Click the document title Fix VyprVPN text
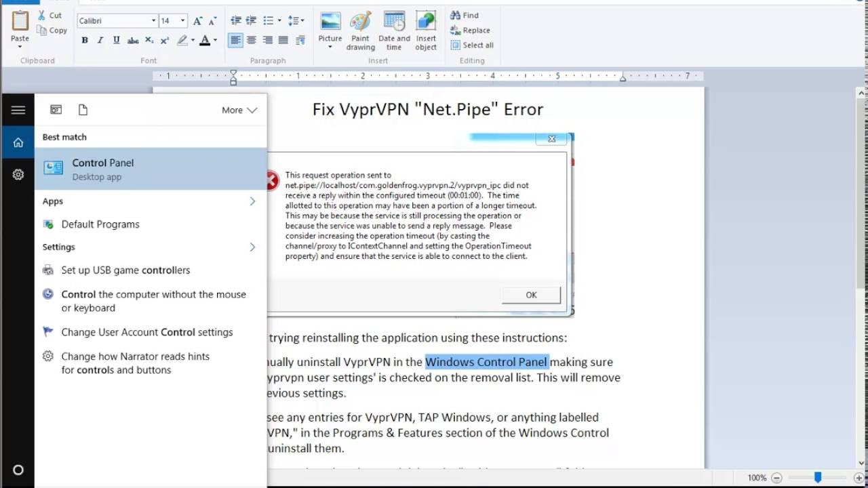This screenshot has width=868, height=488. click(x=428, y=109)
